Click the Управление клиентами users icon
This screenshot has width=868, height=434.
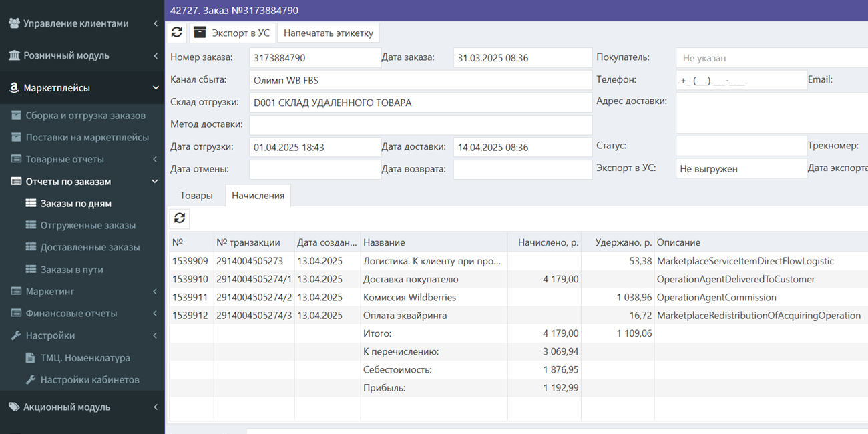point(14,23)
